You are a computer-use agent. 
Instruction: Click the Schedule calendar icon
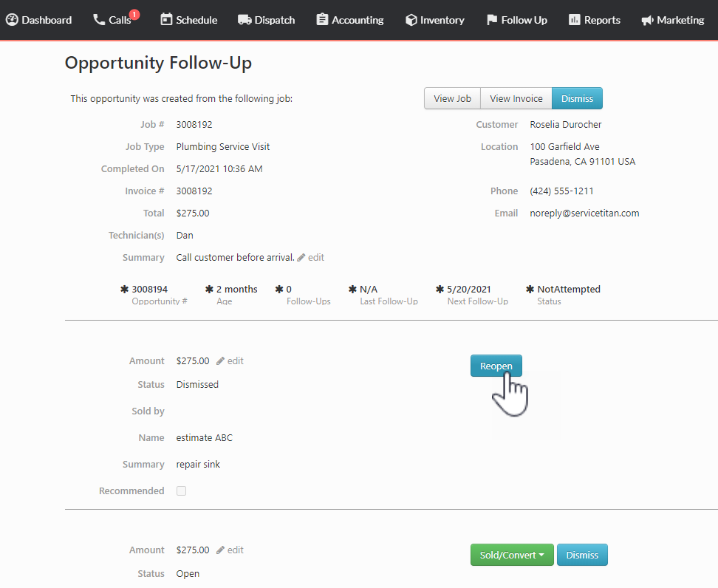tap(166, 20)
